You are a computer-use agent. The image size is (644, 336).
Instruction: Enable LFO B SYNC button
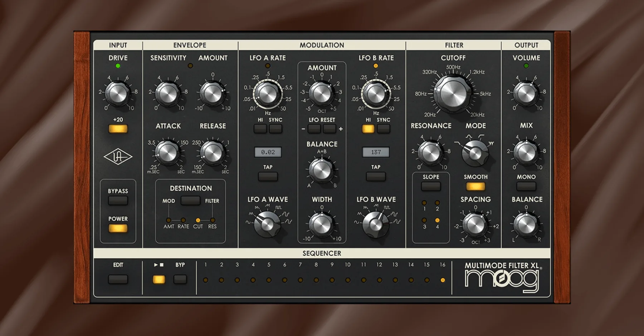click(384, 129)
